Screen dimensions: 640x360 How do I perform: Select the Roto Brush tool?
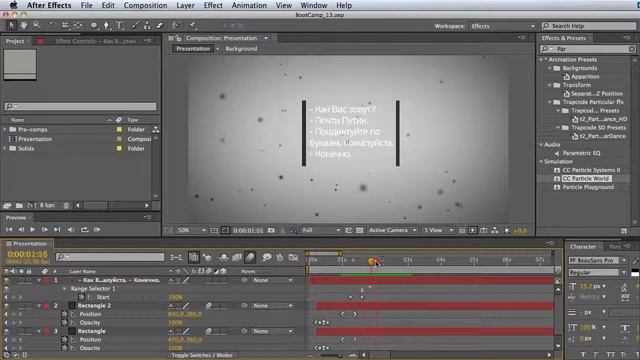tap(177, 25)
